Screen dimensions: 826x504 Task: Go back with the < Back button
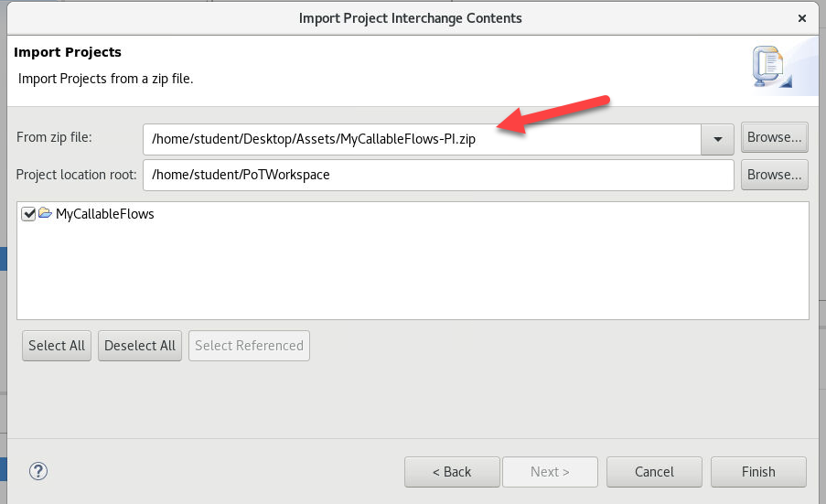[452, 472]
